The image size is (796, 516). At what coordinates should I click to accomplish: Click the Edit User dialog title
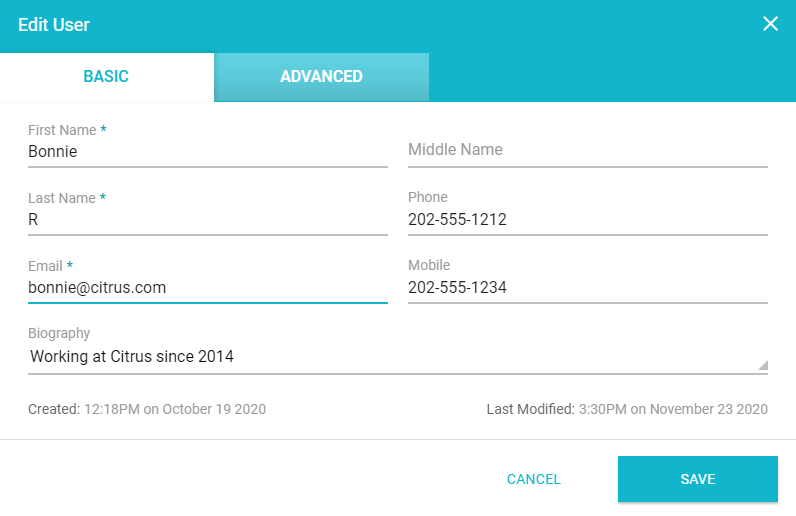[x=54, y=24]
